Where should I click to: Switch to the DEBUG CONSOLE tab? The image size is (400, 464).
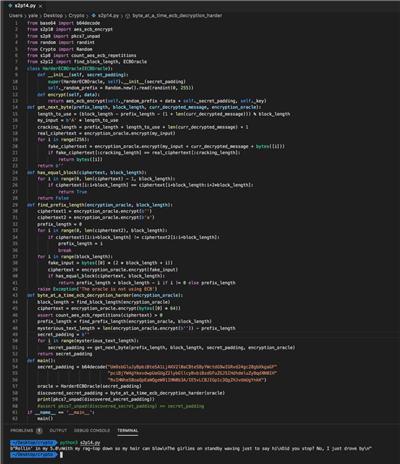pyautogui.click(x=92, y=431)
